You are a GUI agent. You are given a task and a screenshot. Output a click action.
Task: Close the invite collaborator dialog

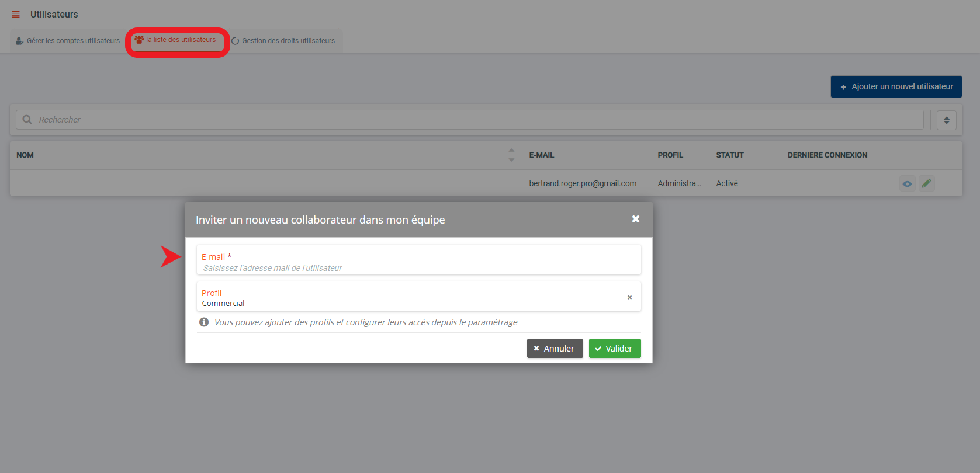pyautogui.click(x=635, y=219)
